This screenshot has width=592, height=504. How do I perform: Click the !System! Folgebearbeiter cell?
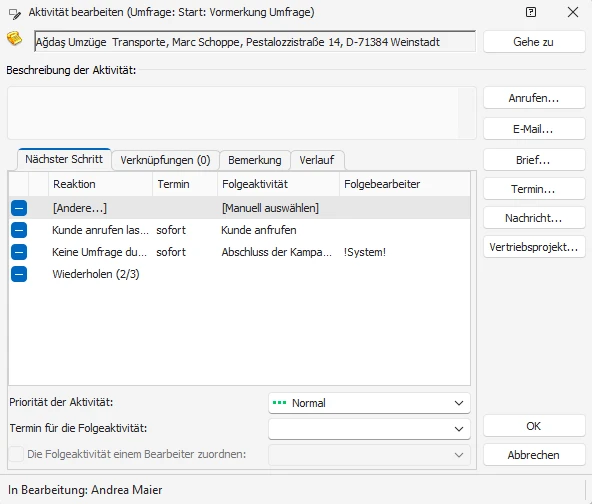(x=365, y=252)
